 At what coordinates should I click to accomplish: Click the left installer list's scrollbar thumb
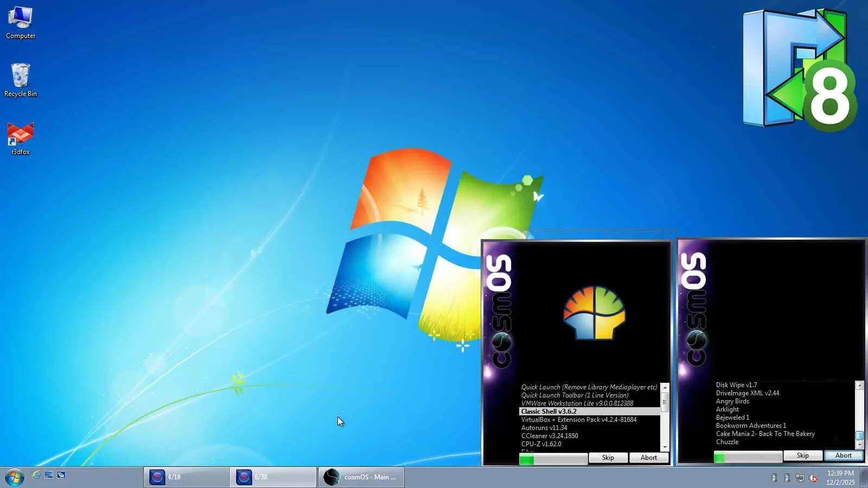pyautogui.click(x=665, y=402)
